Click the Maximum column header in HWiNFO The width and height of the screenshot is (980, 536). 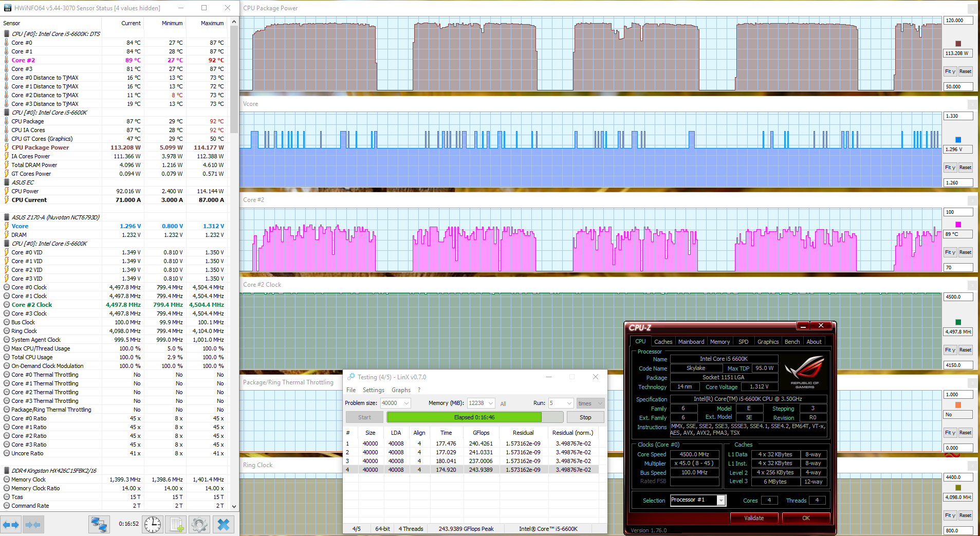tap(212, 23)
